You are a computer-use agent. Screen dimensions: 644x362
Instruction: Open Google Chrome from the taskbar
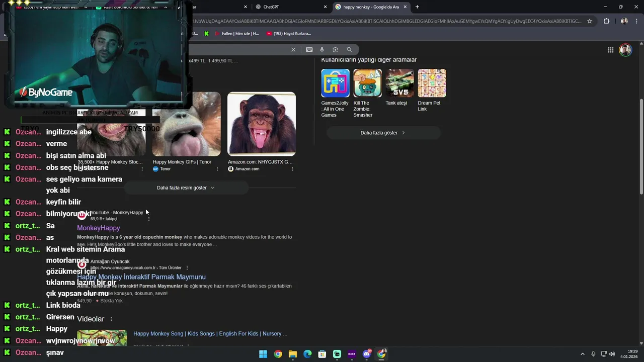click(278, 354)
